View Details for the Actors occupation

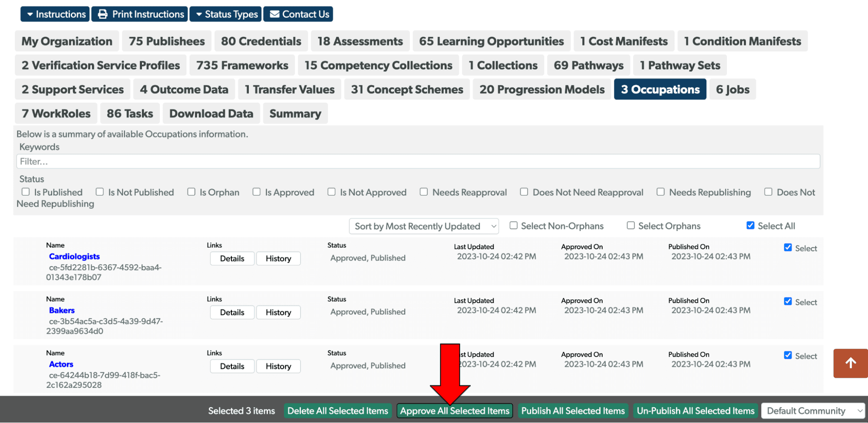(232, 366)
